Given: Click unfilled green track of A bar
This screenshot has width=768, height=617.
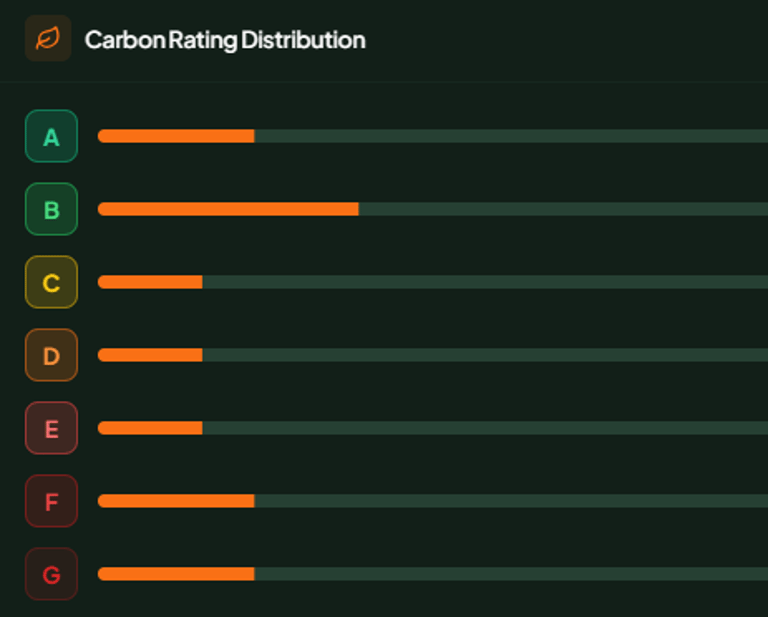Looking at the screenshot, I should click(511, 136).
